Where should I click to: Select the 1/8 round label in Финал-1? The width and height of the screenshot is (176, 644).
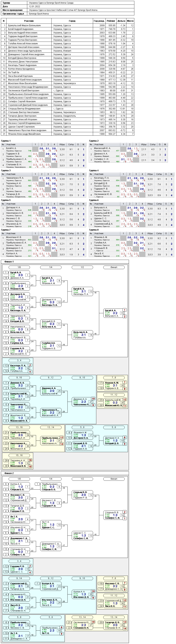pos(19,267)
